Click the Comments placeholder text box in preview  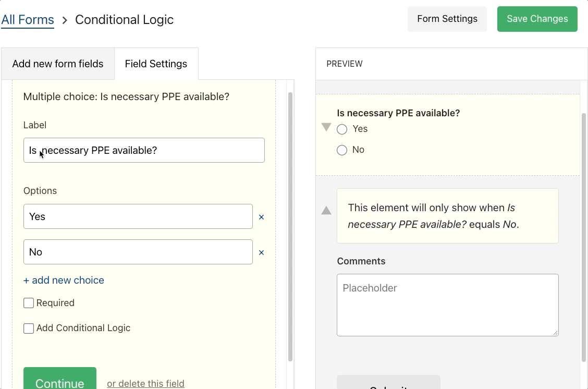[x=447, y=305]
